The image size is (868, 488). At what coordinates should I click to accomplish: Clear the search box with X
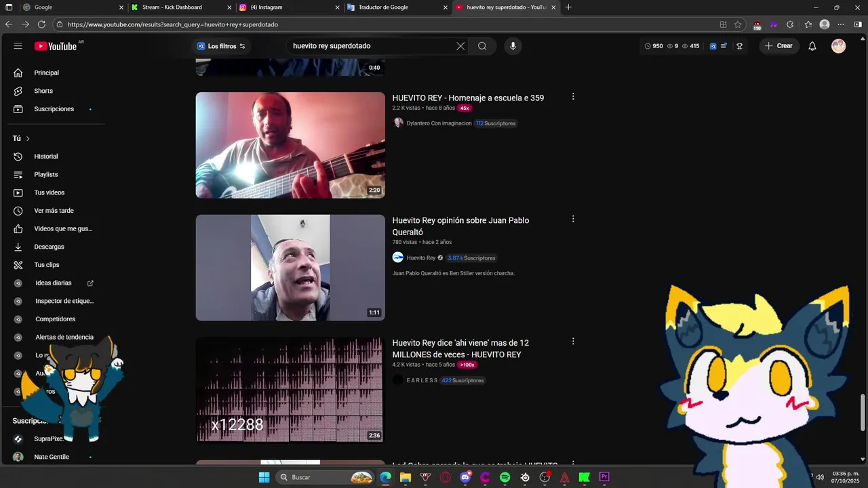click(460, 46)
